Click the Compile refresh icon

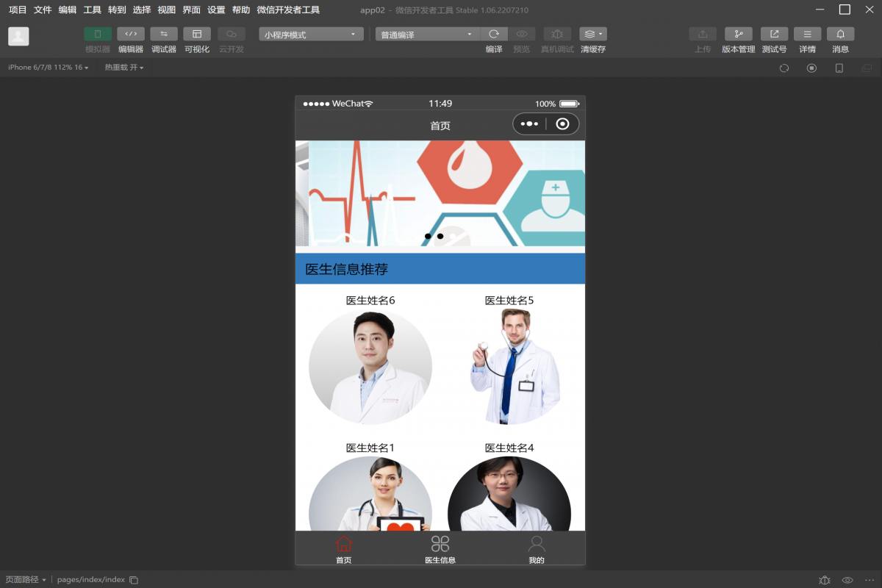(x=494, y=35)
